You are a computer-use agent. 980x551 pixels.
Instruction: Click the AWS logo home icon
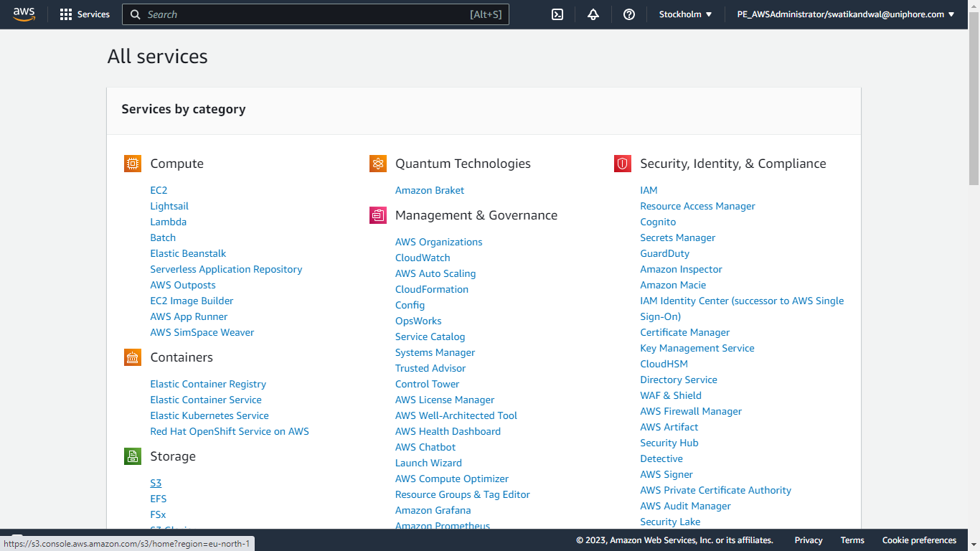click(x=24, y=14)
